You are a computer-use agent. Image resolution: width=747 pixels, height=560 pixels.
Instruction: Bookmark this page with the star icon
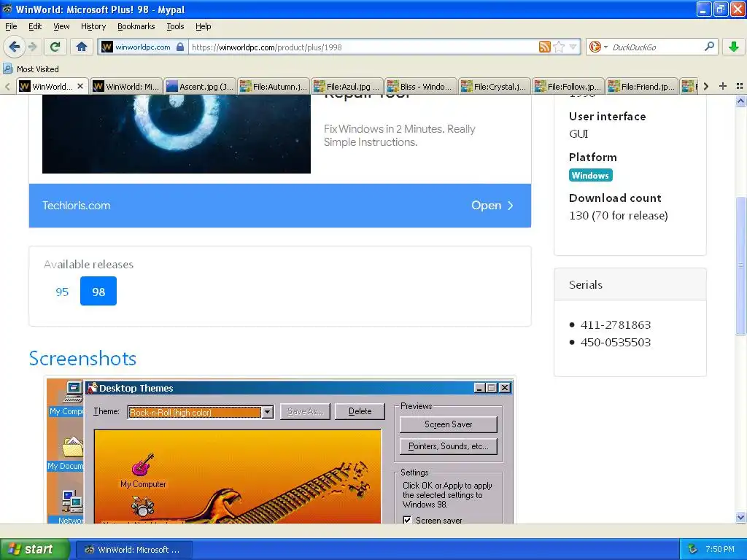tap(560, 47)
